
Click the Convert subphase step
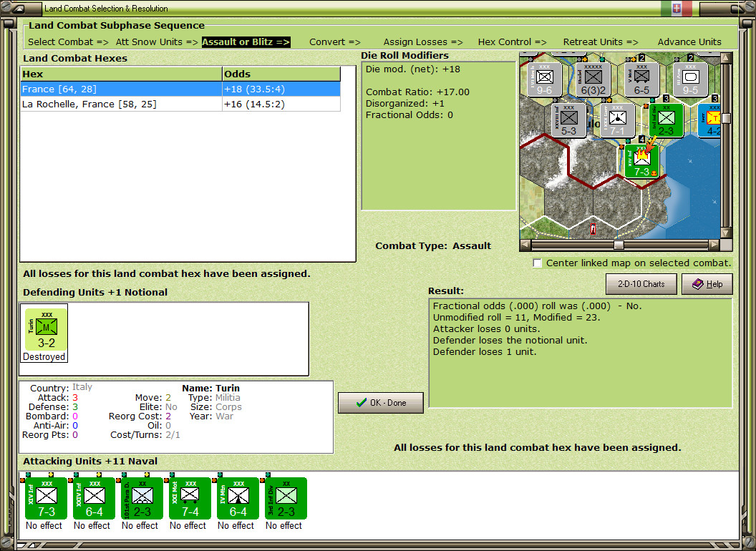point(335,42)
